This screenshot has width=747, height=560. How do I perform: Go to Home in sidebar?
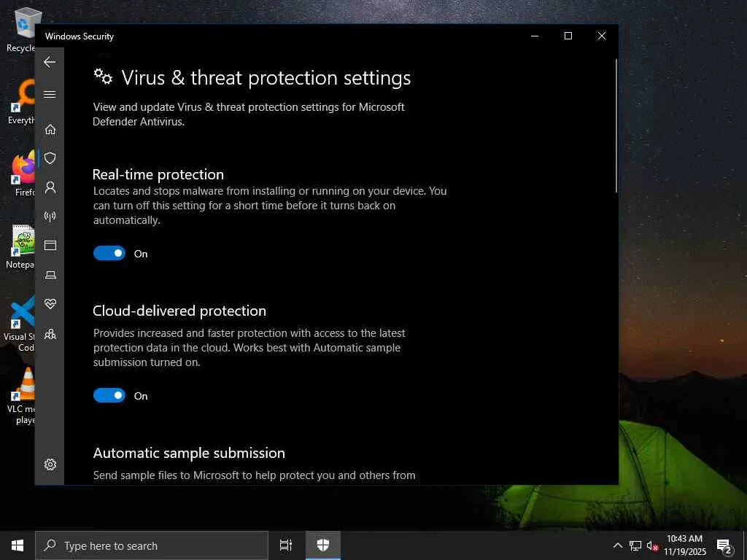50,130
